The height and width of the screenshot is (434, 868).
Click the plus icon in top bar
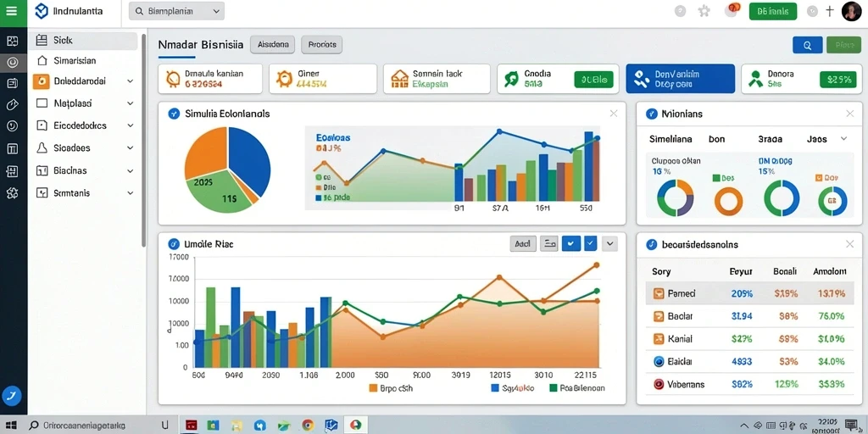pos(829,11)
